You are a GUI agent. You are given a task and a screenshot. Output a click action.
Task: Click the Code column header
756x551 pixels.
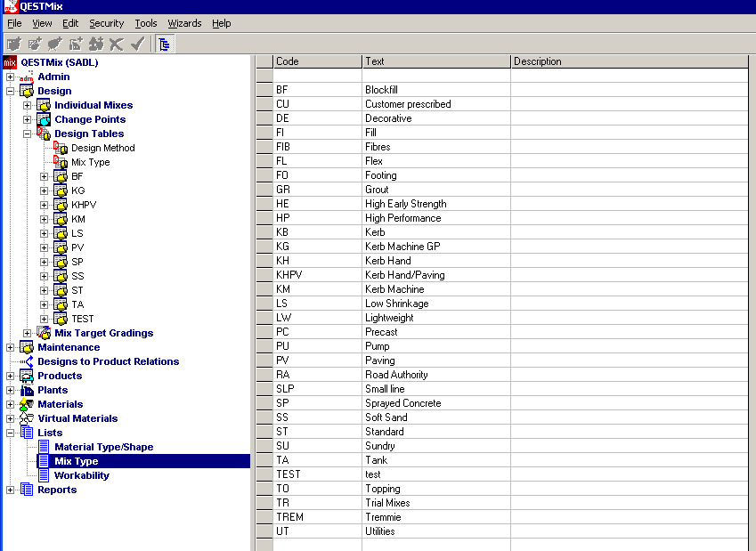(316, 61)
